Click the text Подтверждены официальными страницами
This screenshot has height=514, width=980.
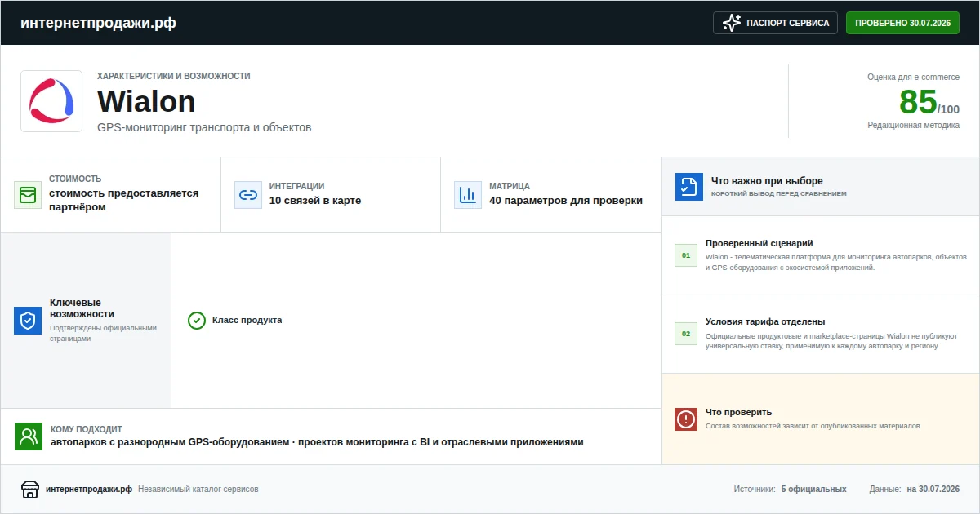[x=103, y=333]
